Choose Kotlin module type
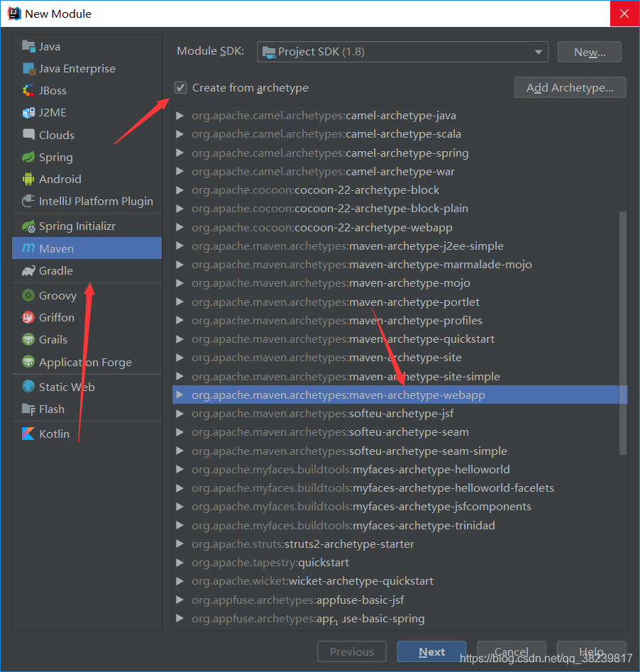The image size is (640, 672). pos(87,434)
